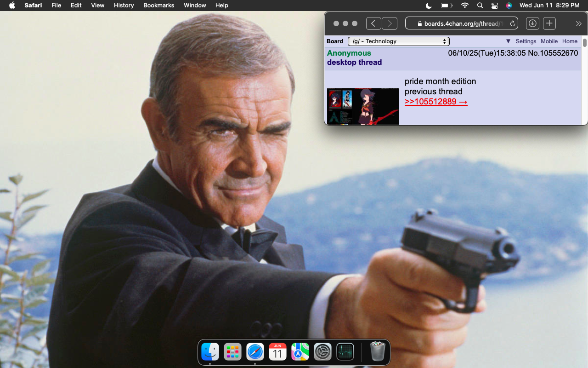The width and height of the screenshot is (588, 368).
Task: Switch to Safari in the Dock
Action: [255, 352]
